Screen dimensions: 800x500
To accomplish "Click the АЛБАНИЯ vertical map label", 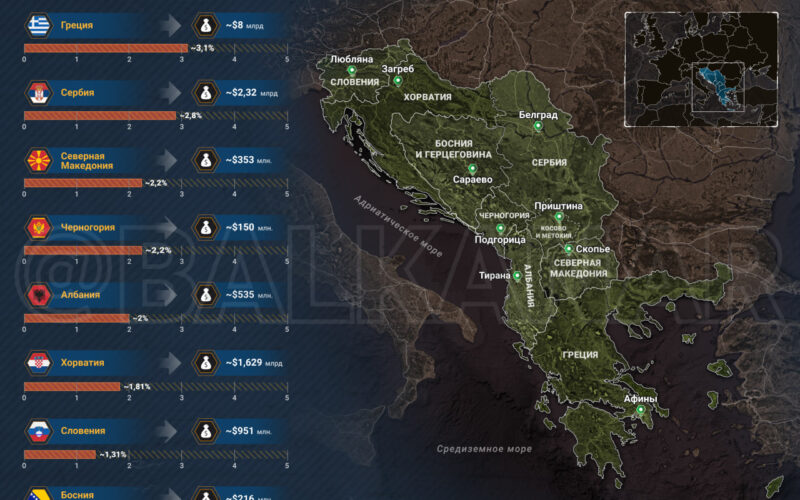I will coord(529,286).
